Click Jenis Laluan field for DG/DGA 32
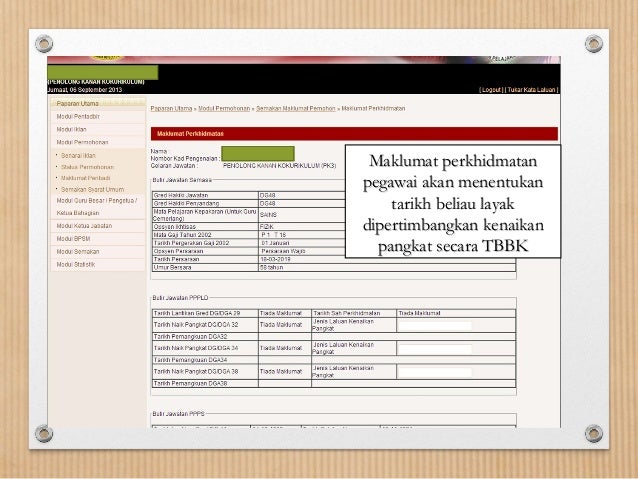The height and width of the screenshot is (479, 638). pyautogui.click(x=435, y=326)
